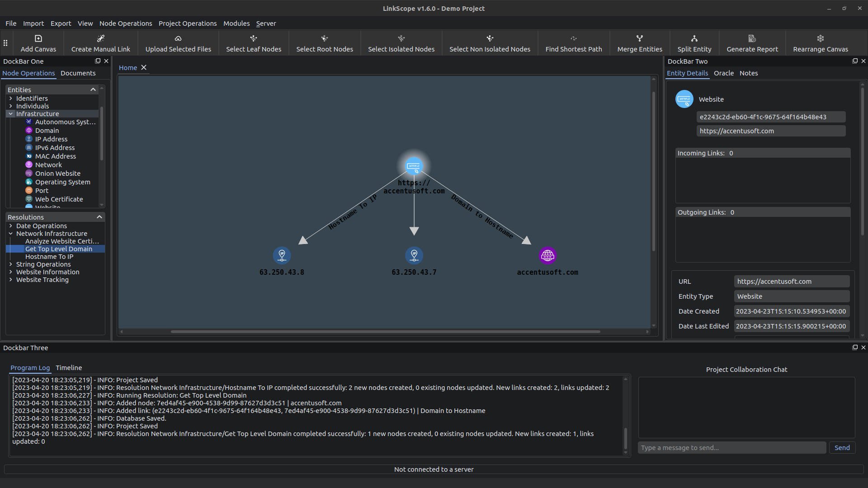Click the Add Canvas toolbar icon
Image resolution: width=868 pixels, height=488 pixels.
[38, 39]
